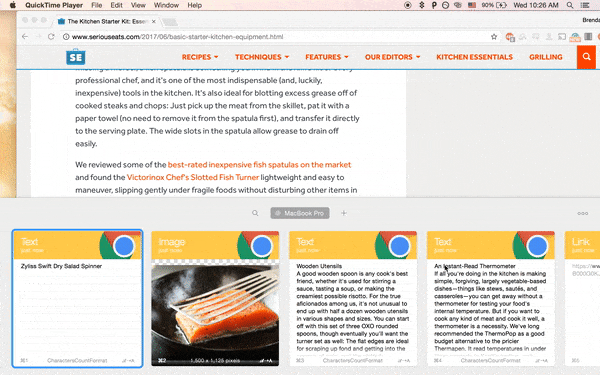
Task: Click the battery status indicator
Action: pyautogui.click(x=494, y=5)
